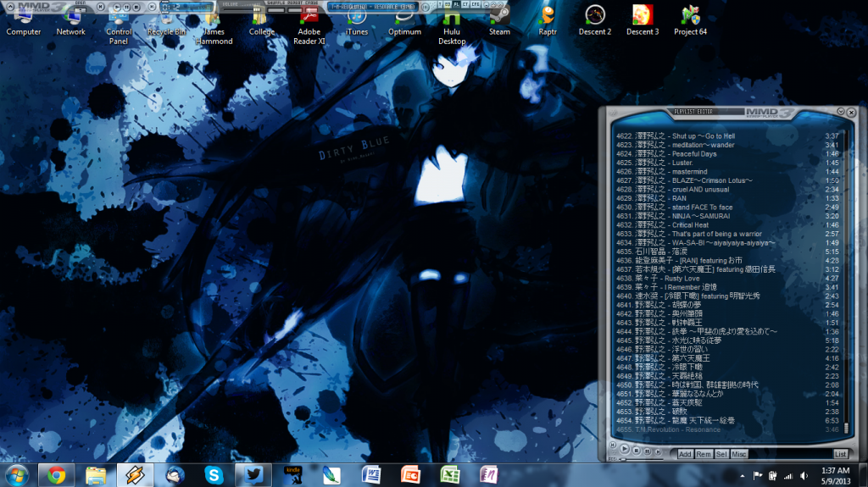Image resolution: width=868 pixels, height=487 pixels.
Task: Show hidden system tray icons
Action: 743,476
